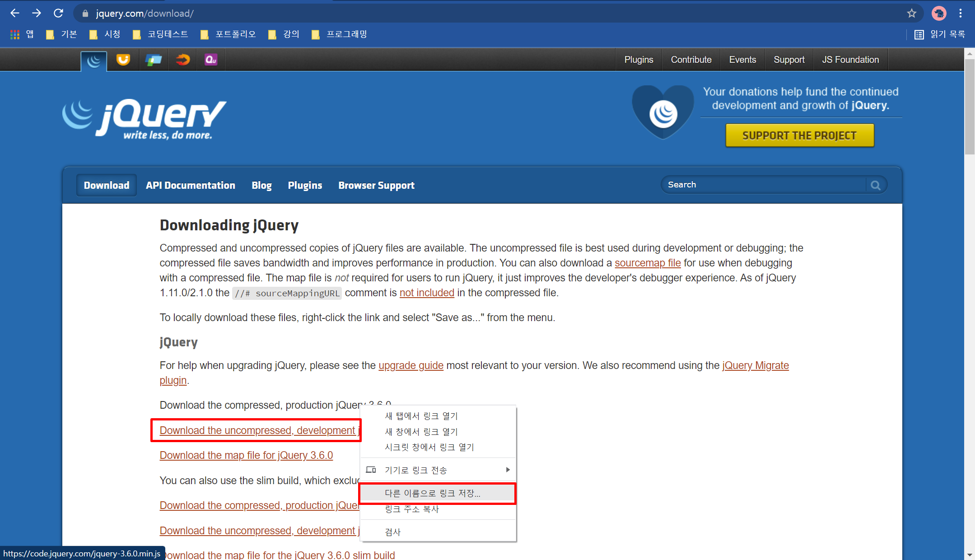Click the browser back arrow
The height and width of the screenshot is (560, 975).
[14, 13]
